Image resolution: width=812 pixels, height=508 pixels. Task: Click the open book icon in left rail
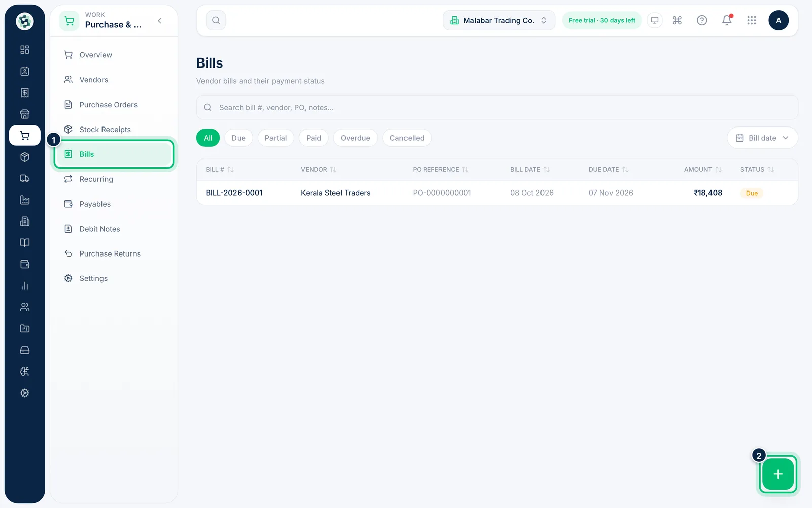[24, 243]
